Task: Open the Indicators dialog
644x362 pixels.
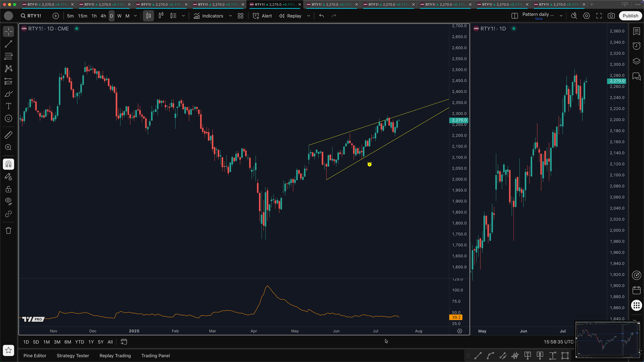Action: click(x=208, y=16)
